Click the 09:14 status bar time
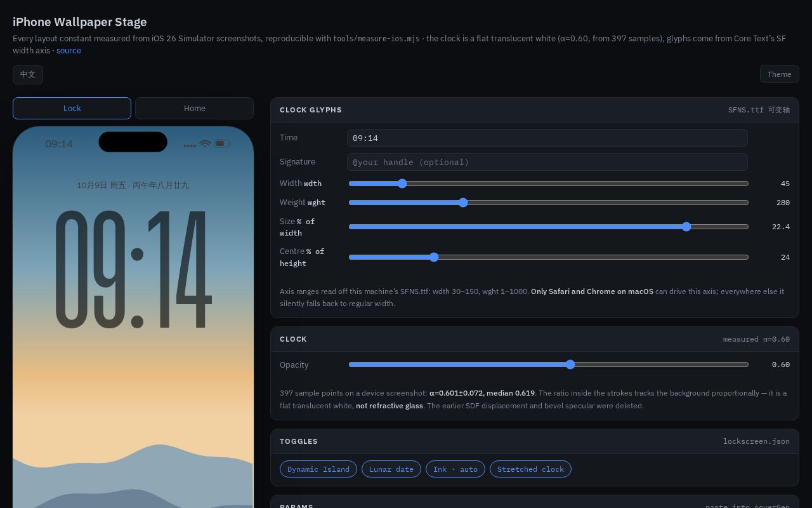This screenshot has width=812, height=508. click(59, 144)
